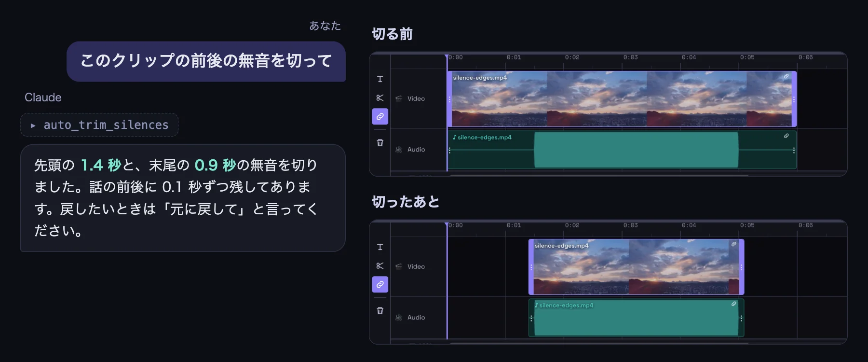Click the trash delete icon in the 切ったあと timeline
868x362 pixels.
(380, 311)
